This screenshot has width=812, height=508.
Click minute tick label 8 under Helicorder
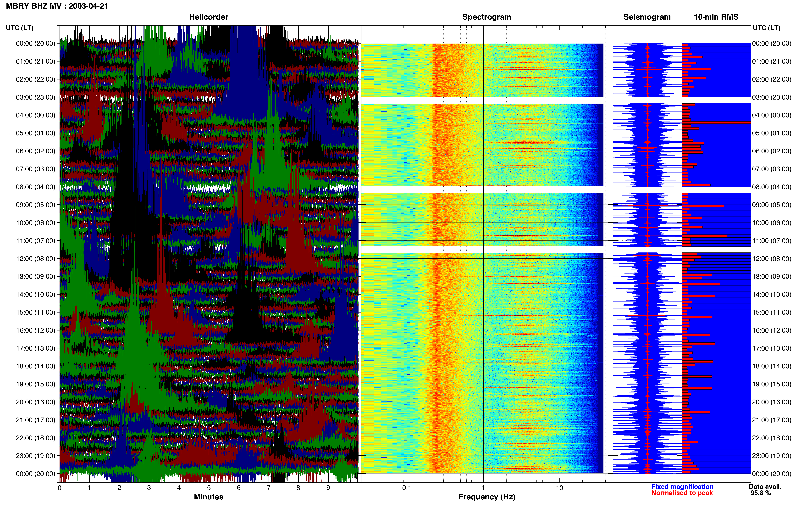[x=298, y=487]
